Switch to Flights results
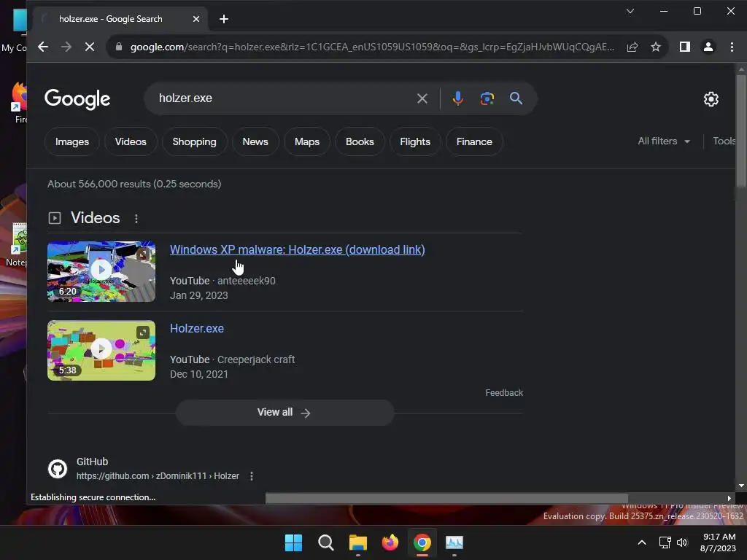The width and height of the screenshot is (747, 560). tap(415, 141)
